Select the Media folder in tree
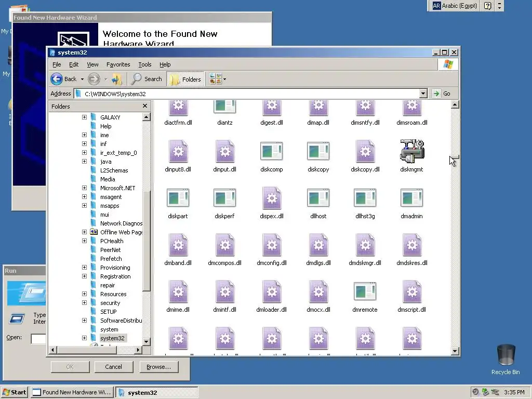The image size is (532, 399). (107, 179)
